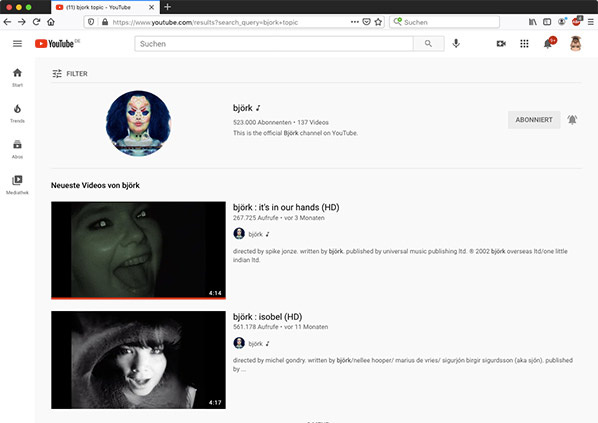Viewport: 598px width, 423px height.
Task: Open tracking protection shield in address bar
Action: 91,22
